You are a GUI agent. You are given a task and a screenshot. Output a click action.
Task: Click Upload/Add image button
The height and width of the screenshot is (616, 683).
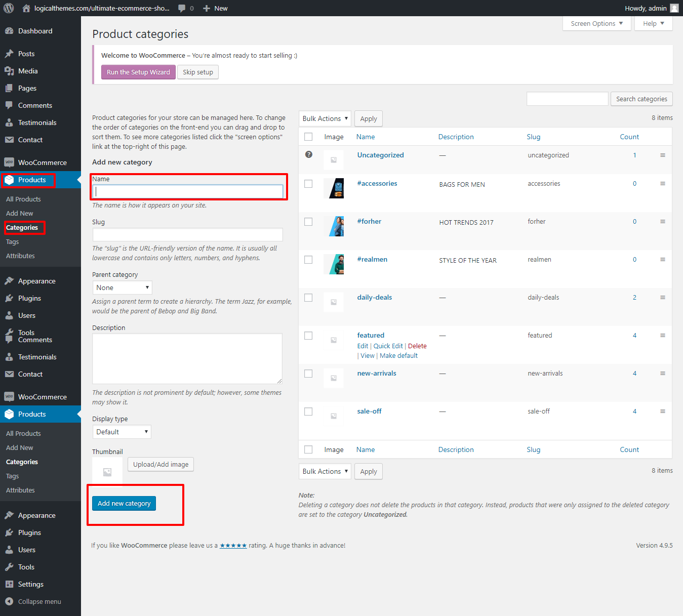tap(160, 464)
